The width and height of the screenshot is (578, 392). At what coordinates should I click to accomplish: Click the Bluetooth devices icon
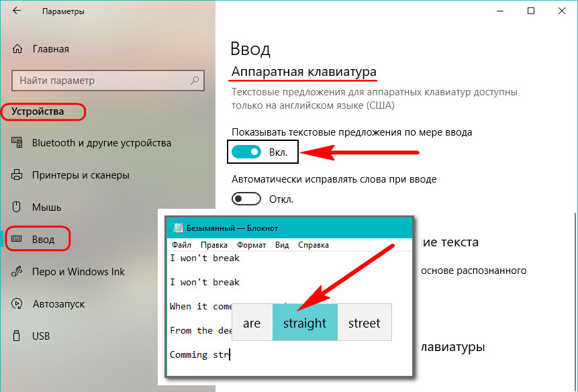pyautogui.click(x=17, y=142)
